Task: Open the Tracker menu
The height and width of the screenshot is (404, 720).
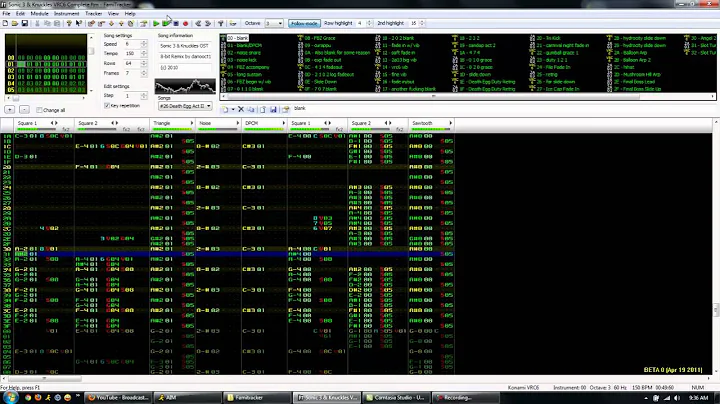Action: [x=94, y=14]
